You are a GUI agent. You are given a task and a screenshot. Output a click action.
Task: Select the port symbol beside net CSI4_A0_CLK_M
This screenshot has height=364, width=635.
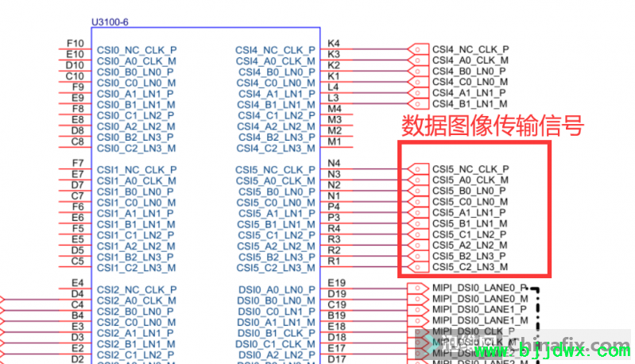coord(418,60)
